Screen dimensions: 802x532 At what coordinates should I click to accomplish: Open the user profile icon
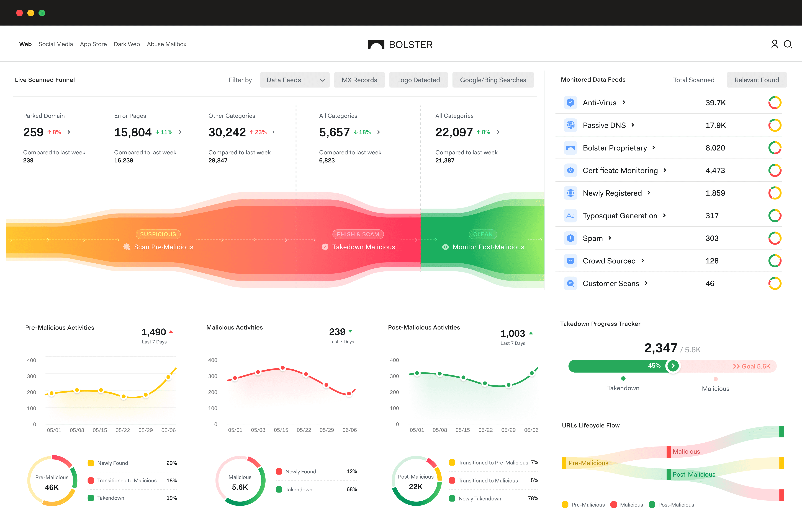[x=775, y=44]
